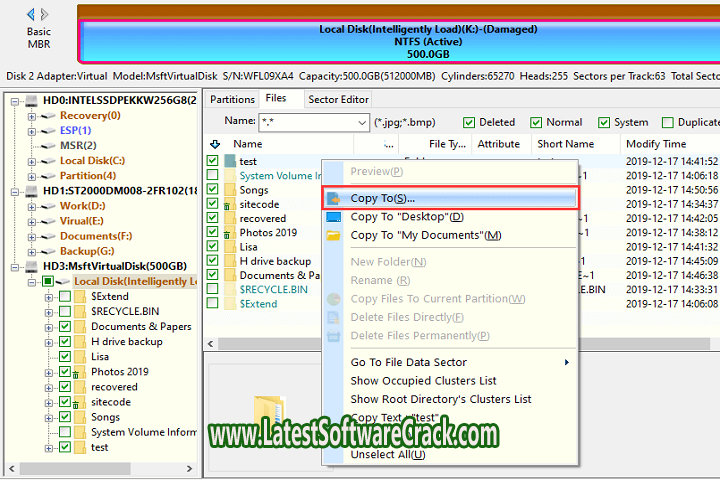The height and width of the screenshot is (480, 720).
Task: Click the blue NTFS partition bar
Action: [x=400, y=42]
